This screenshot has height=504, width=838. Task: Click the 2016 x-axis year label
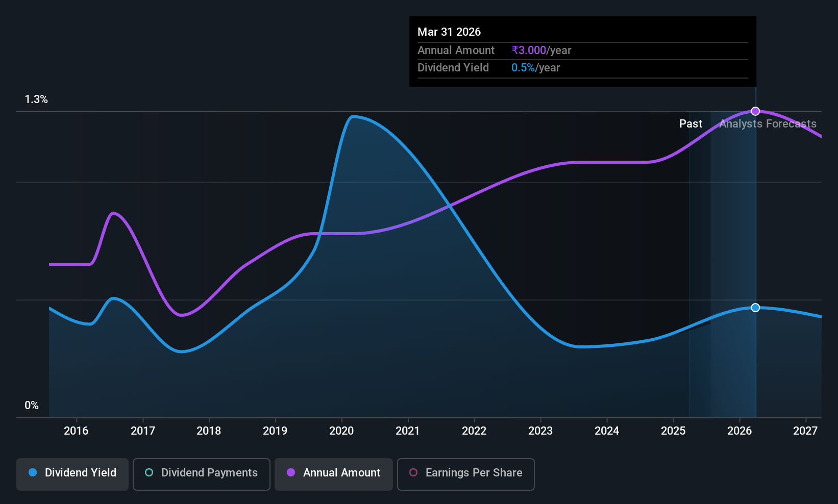tap(76, 431)
